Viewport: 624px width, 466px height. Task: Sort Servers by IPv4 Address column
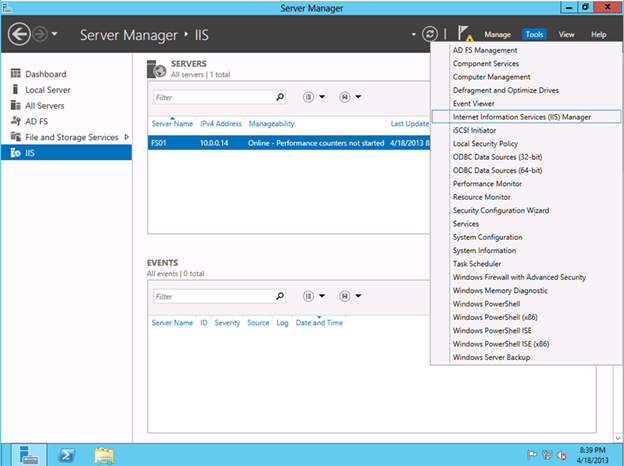coord(221,124)
